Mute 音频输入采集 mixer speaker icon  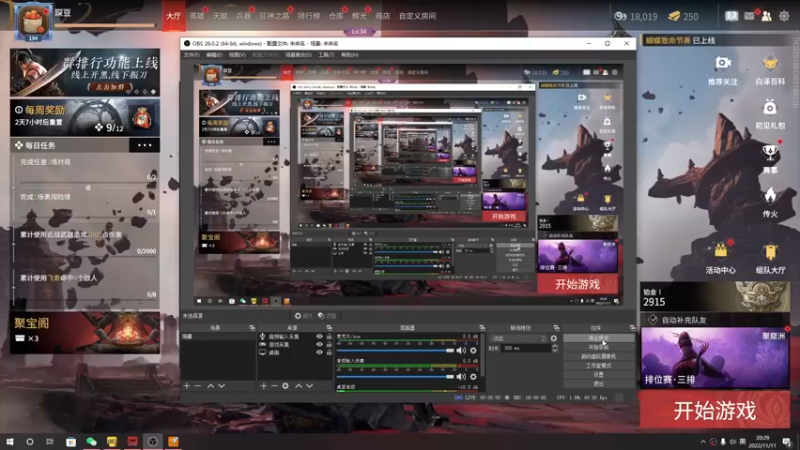461,377
